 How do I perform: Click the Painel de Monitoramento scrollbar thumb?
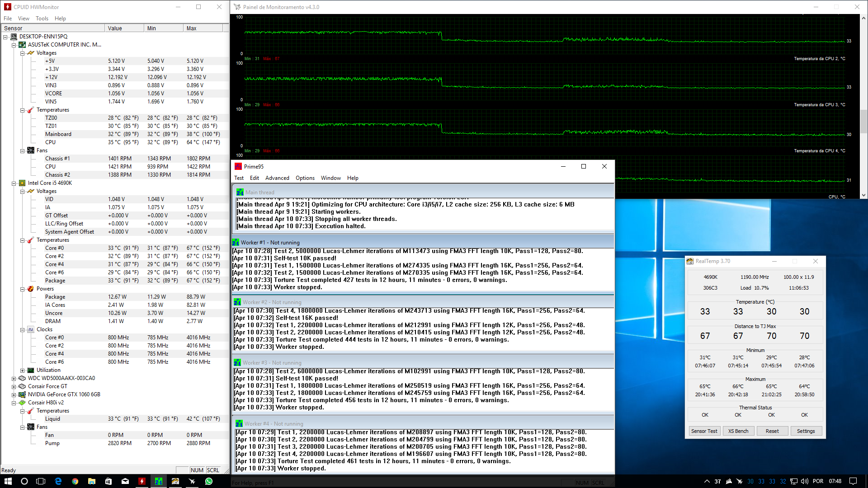pyautogui.click(x=863, y=121)
